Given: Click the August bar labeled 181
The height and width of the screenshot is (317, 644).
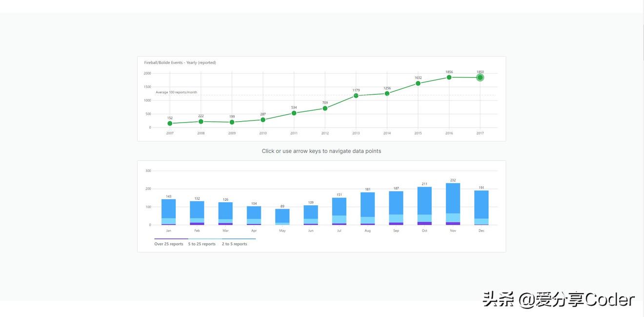Looking at the screenshot, I should 367,208.
